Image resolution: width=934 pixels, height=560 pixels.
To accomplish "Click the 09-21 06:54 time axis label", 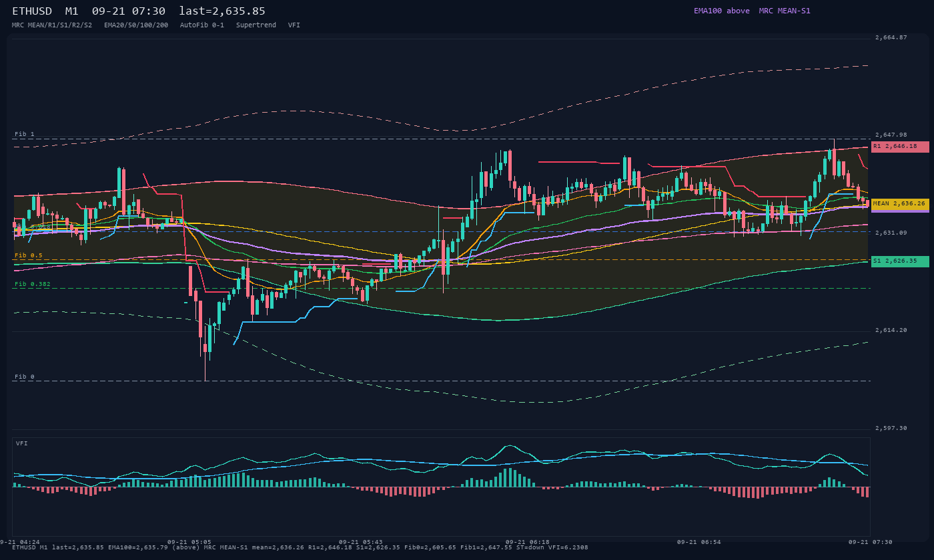I will tap(699, 542).
